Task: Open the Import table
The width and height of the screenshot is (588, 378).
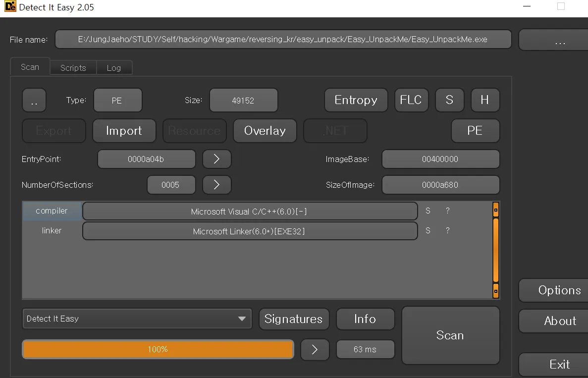Action: 124,131
